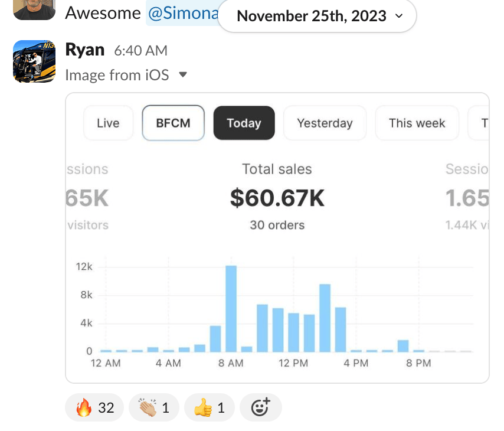
Task: Click the chevron next to the date label
Action: click(x=400, y=16)
